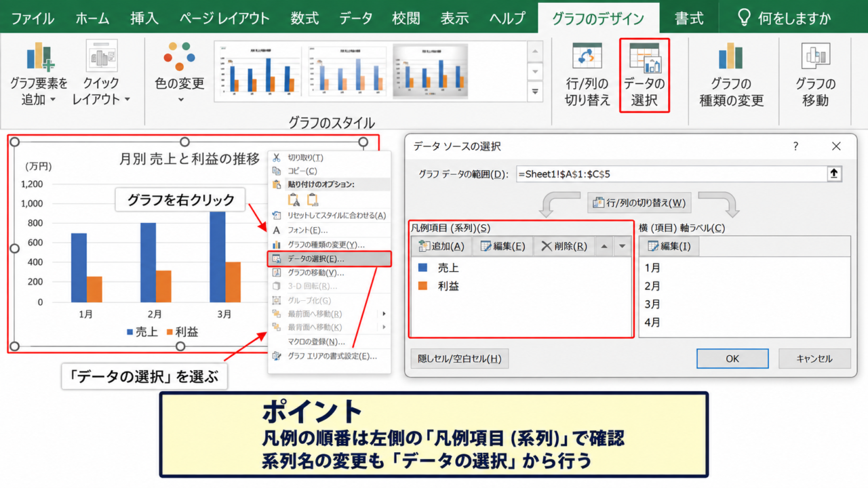This screenshot has height=488, width=868.
Task: Click the dialog help question mark
Action: tap(796, 146)
